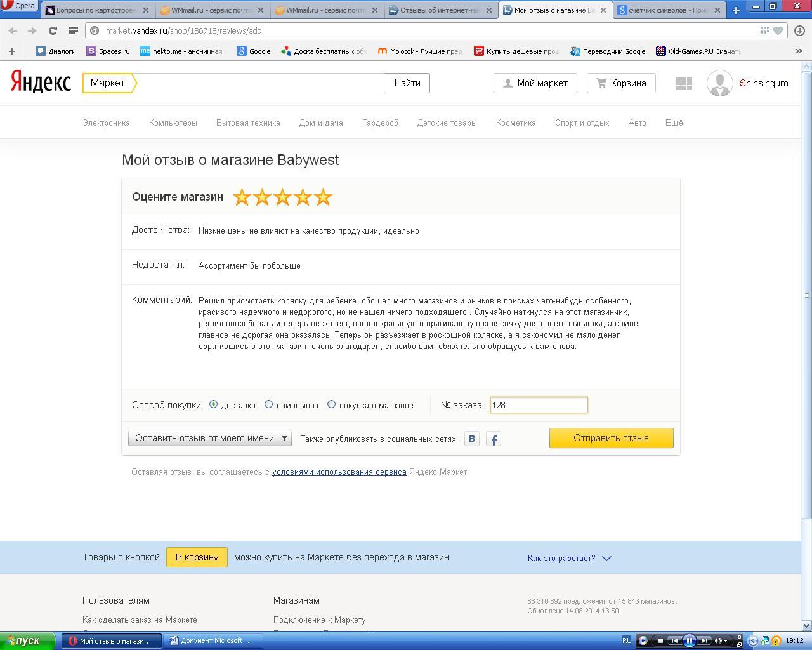Open the Корзина cart
This screenshot has width=812, height=650.
[621, 83]
